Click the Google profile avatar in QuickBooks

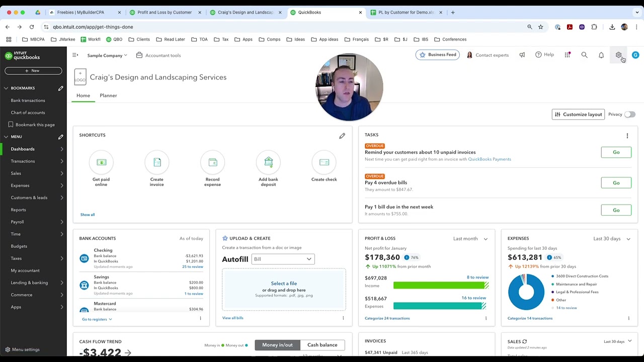point(635,55)
